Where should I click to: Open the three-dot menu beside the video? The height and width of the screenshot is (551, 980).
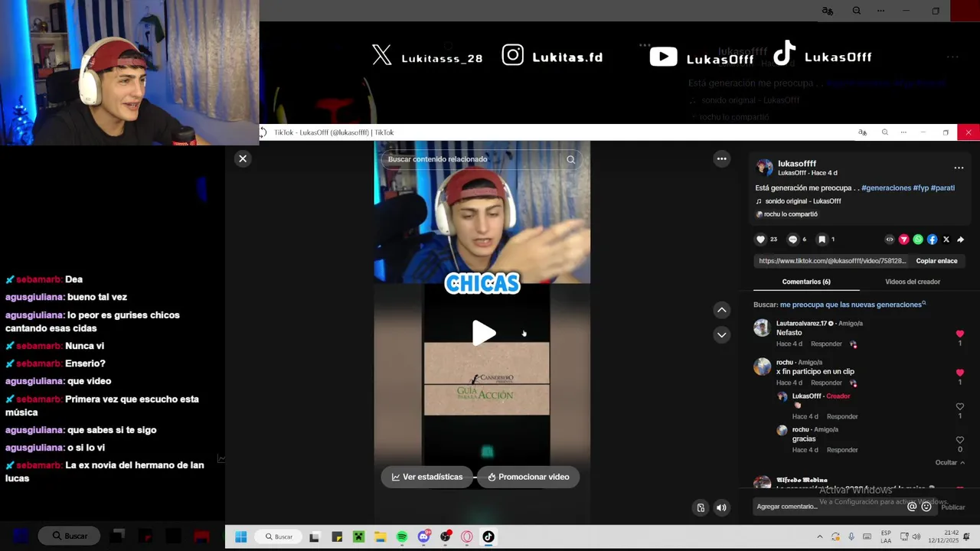(x=721, y=158)
